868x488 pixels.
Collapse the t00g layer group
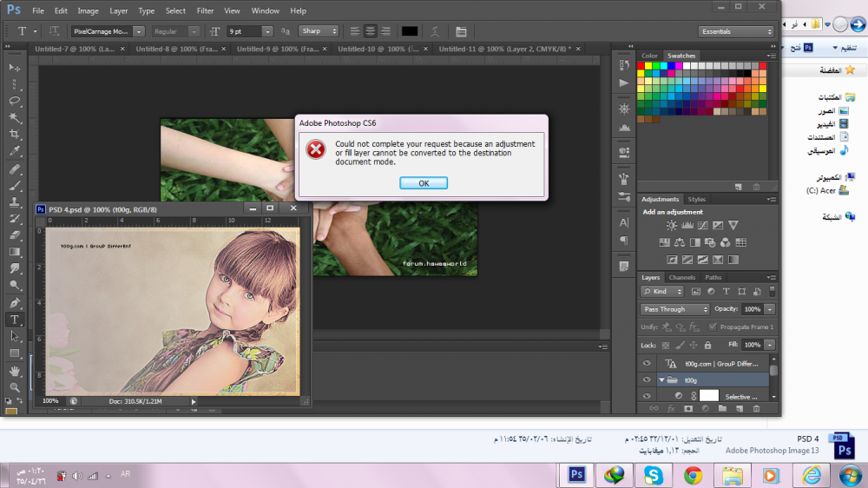pyautogui.click(x=661, y=379)
